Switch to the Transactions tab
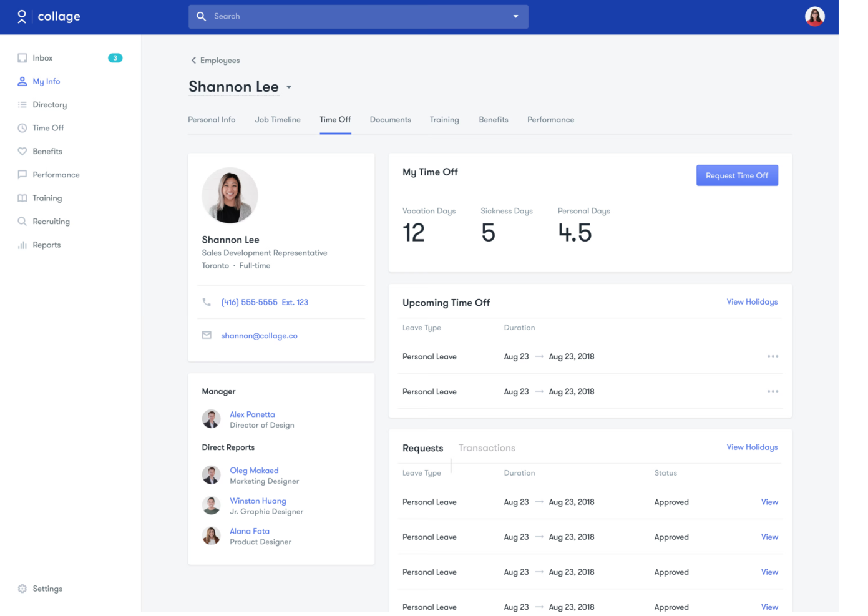Viewport: 868px width, 616px height. pos(487,448)
